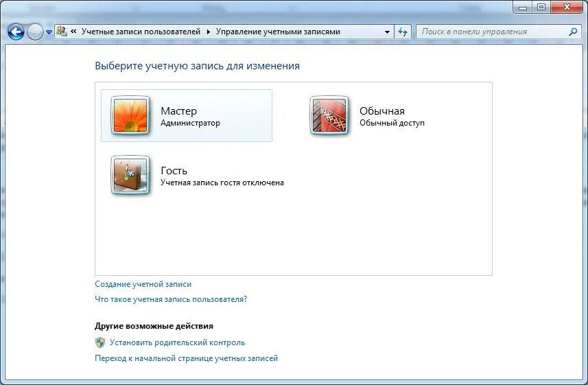Select the Гость account suitcase picture
The width and height of the screenshot is (588, 385).
[x=130, y=175]
